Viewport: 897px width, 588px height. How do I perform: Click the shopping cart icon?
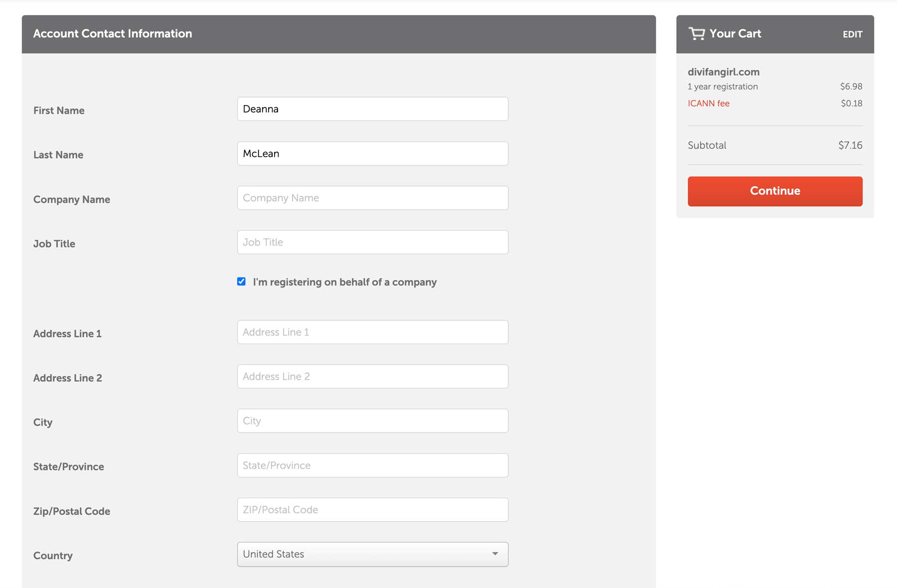(696, 33)
